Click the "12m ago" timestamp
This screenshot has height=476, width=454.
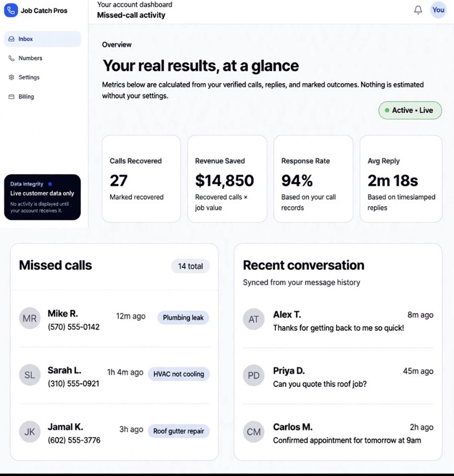click(x=131, y=316)
